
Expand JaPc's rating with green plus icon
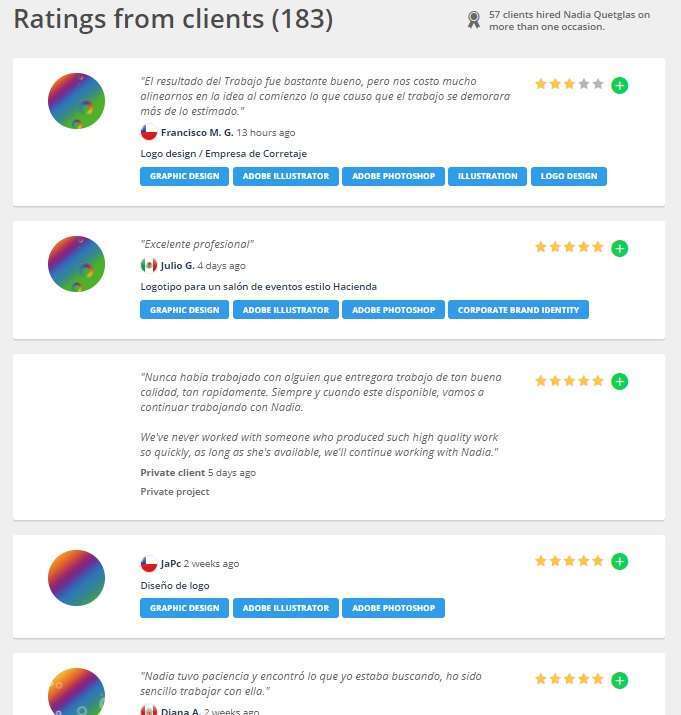point(619,562)
